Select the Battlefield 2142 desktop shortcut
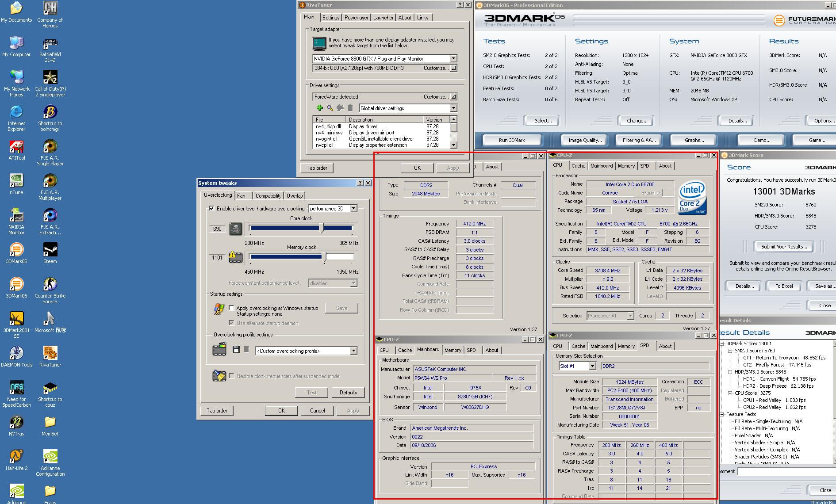836x504 pixels. pyautogui.click(x=50, y=49)
